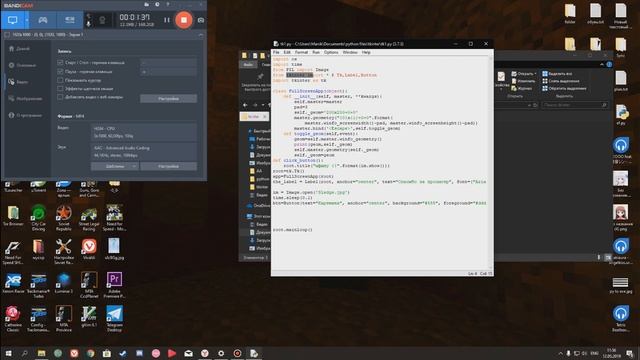Open the Presets dropdown button in Format section
This screenshot has height=360, width=640.
coord(115,166)
